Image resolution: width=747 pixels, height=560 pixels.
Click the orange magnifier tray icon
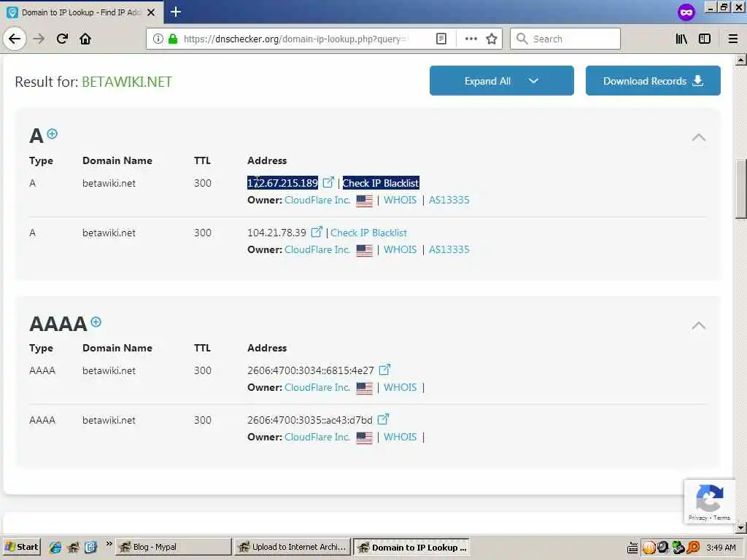click(x=694, y=548)
